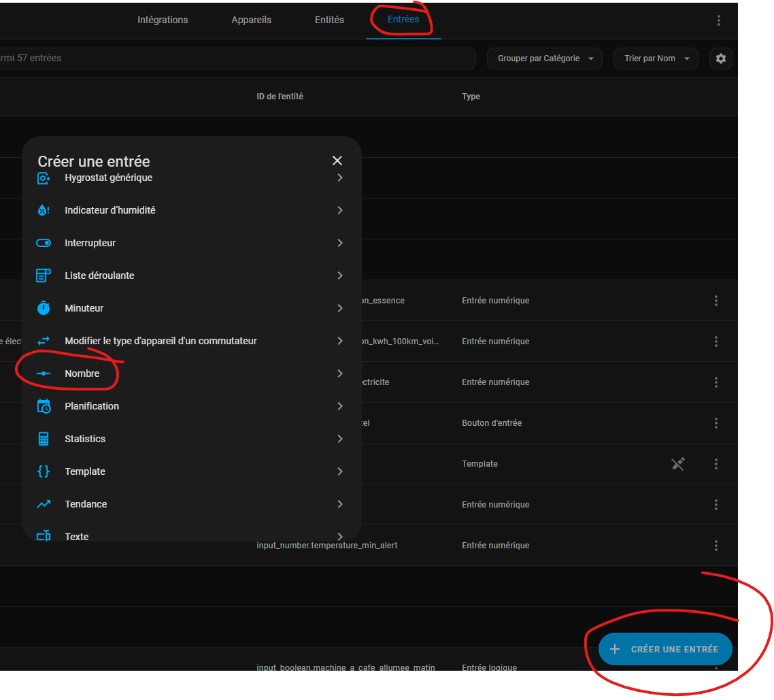This screenshot has height=700, width=774.
Task: Open the settings gear next to sort
Action: 720,59
